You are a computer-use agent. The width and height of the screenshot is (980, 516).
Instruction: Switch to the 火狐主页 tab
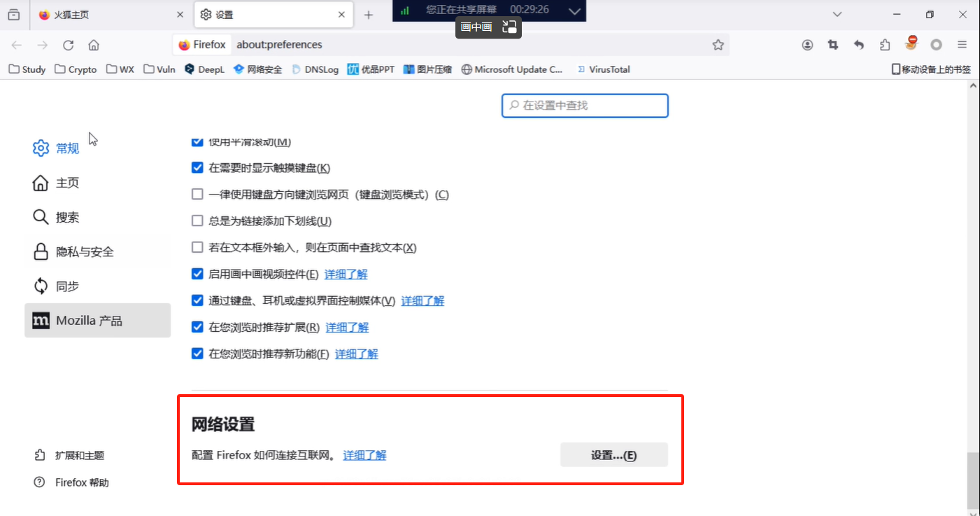(x=110, y=15)
